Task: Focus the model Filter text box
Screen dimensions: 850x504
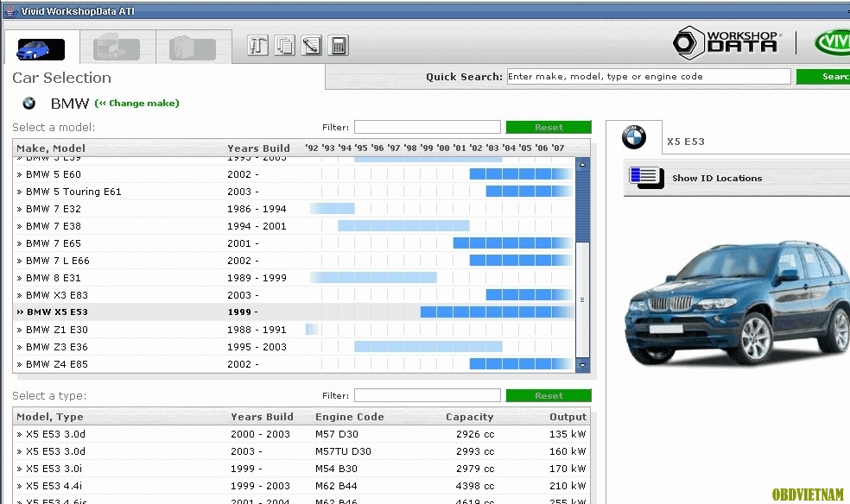Action: tap(428, 127)
